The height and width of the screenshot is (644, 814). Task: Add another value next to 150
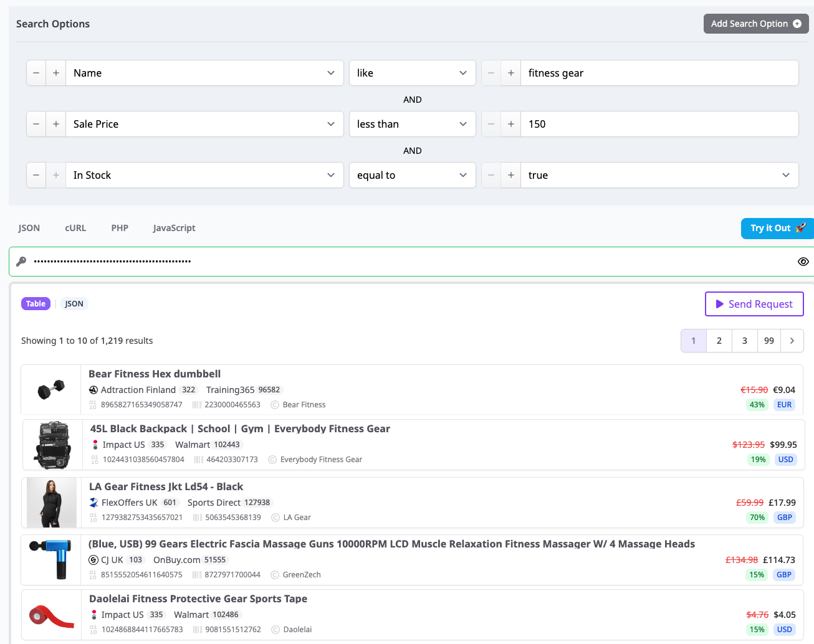pyautogui.click(x=511, y=124)
